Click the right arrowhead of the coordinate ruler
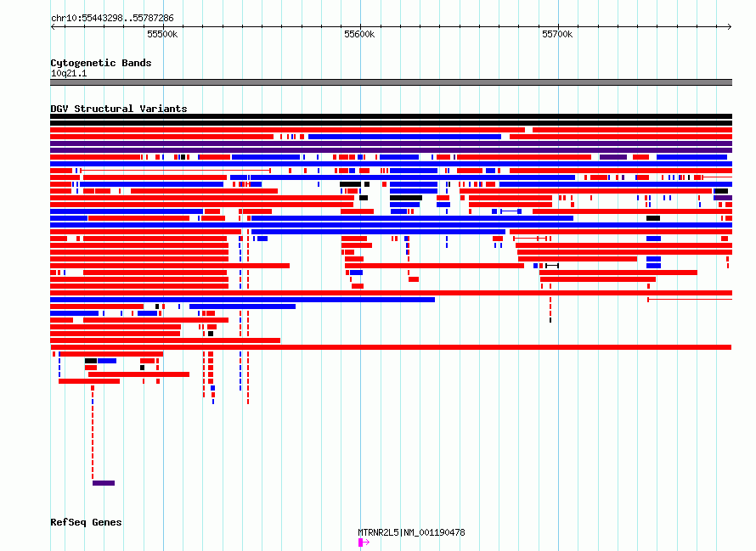The height and width of the screenshot is (551, 756). point(730,27)
